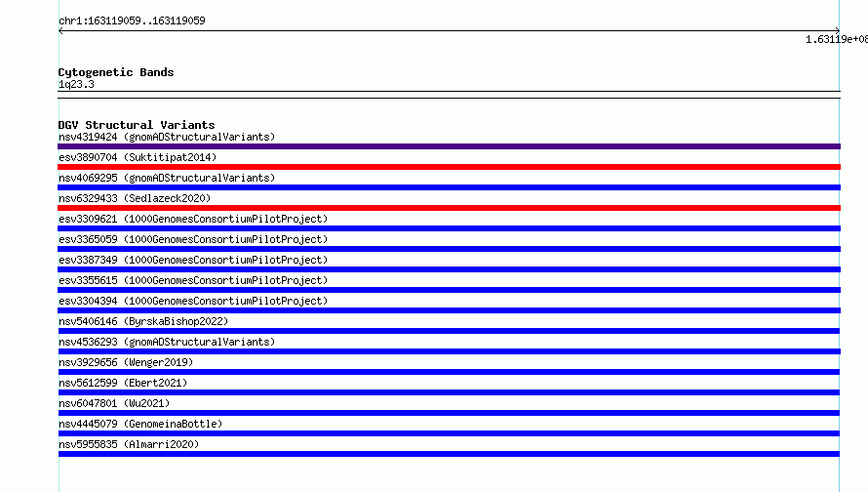Select the blue bar under nsv5612599
868x492 pixels.
(449, 392)
